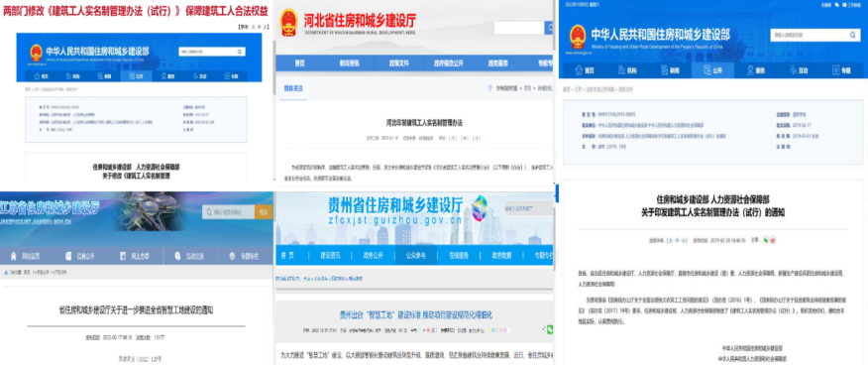Click 首页 in the Guizhou navigation bar
This screenshot has height=366, width=868.
(x=287, y=255)
